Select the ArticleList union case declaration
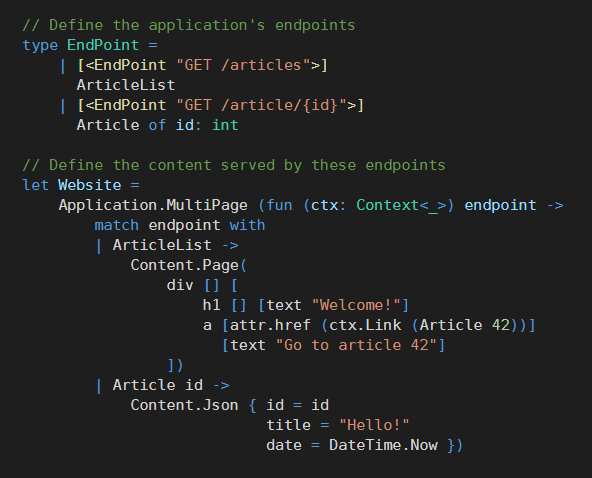592x478 pixels. (126, 85)
